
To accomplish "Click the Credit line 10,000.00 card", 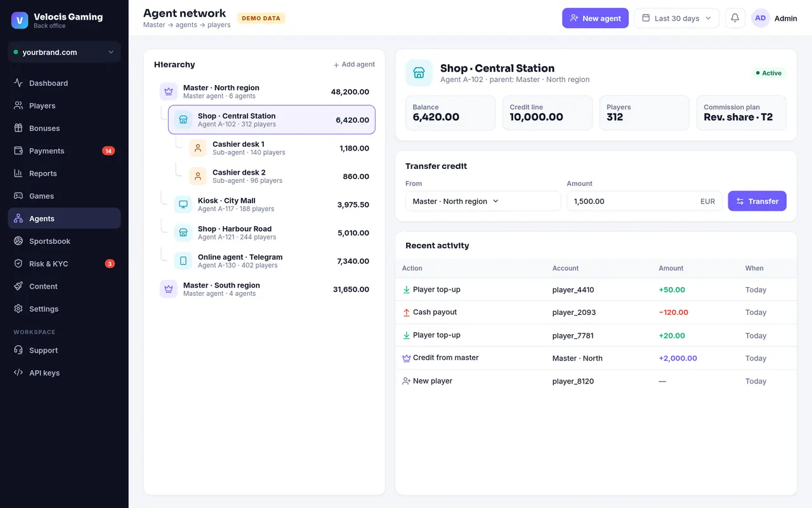I will click(x=547, y=113).
